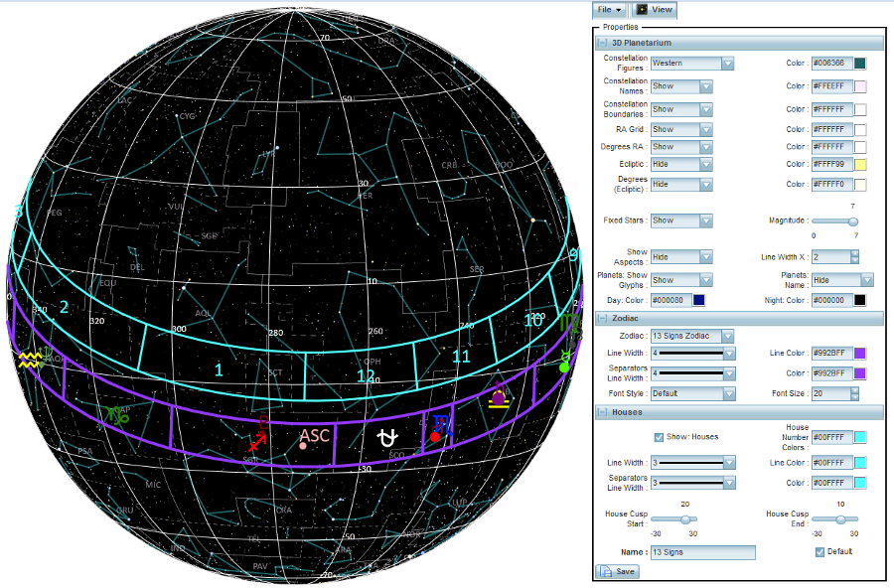Open the View menu
Viewport: 894px width, 588px height.
pos(654,9)
